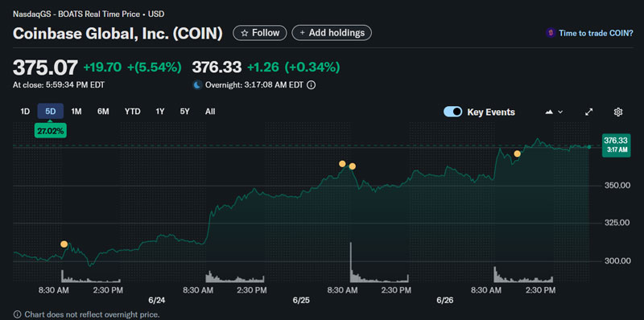Click the At close 5:59:34 PM EDT text
Screen dimensions: 644x320
pos(59,85)
